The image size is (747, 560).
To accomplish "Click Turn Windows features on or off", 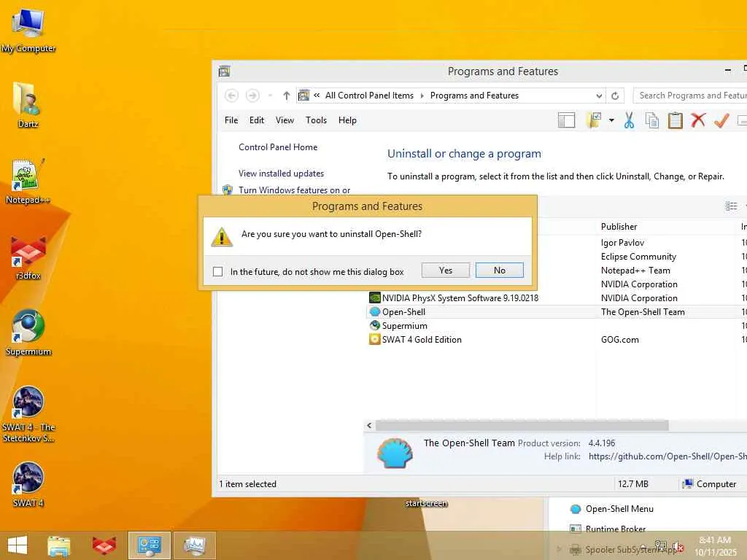I will coord(295,190).
